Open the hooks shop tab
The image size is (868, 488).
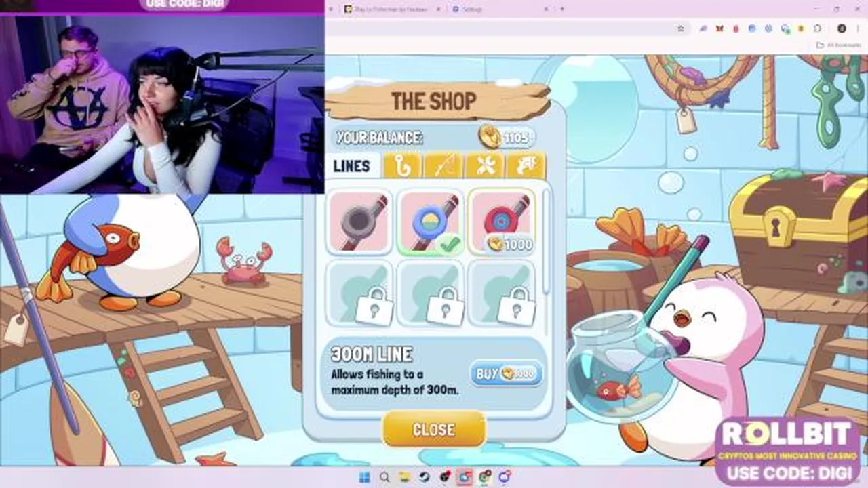402,166
